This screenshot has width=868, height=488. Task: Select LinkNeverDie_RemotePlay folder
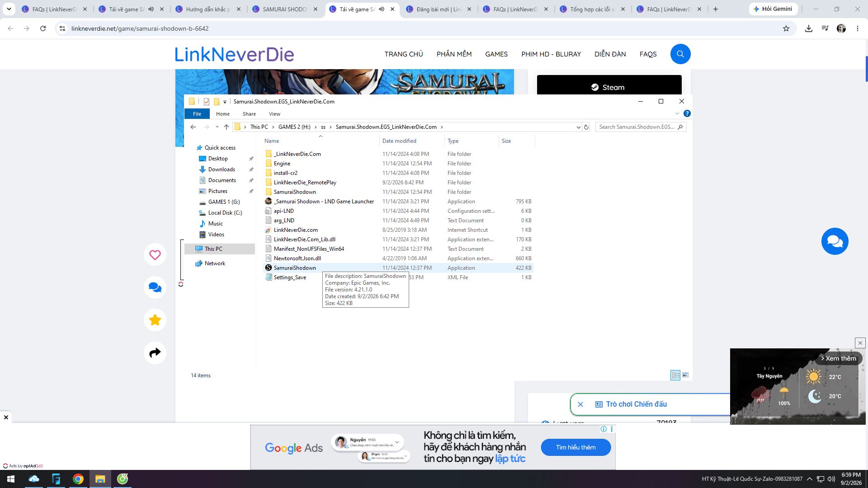click(305, 183)
